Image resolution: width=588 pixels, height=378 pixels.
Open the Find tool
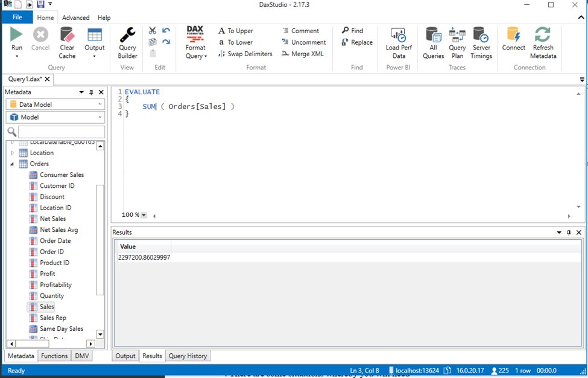pos(353,30)
